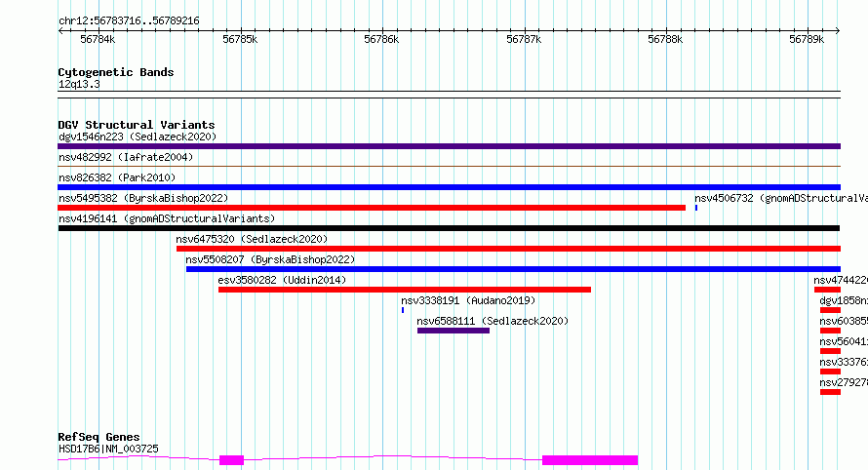Click the nsv27927 label at right edge

click(844, 382)
